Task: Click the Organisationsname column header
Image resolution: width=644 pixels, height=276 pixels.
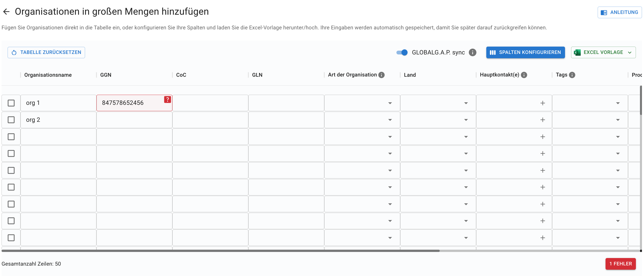Action: [x=48, y=75]
